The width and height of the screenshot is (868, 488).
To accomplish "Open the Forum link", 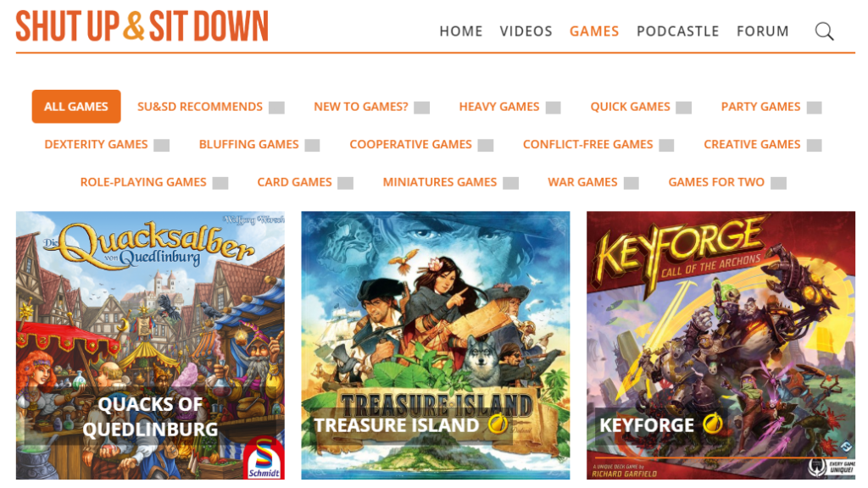I will click(762, 31).
